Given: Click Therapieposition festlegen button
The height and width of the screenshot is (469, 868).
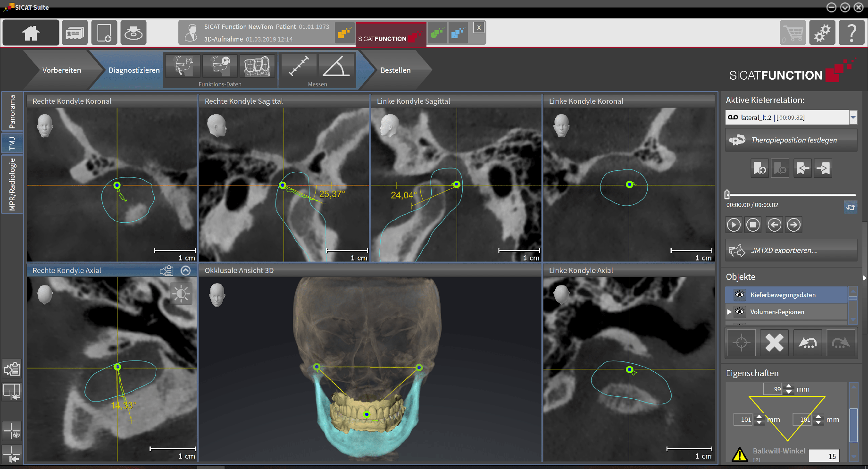Looking at the screenshot, I should coord(791,140).
